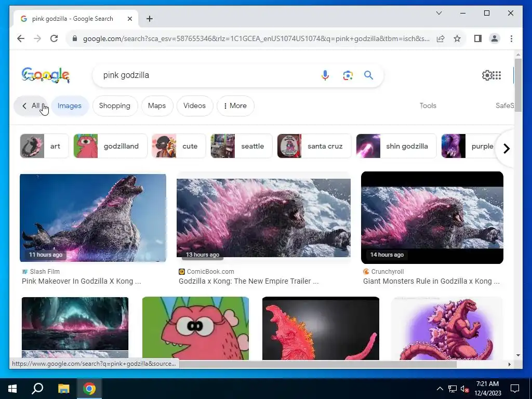Open Godzilla x Kong New Empire Trailer link
The height and width of the screenshot is (399, 532).
pyautogui.click(x=249, y=281)
